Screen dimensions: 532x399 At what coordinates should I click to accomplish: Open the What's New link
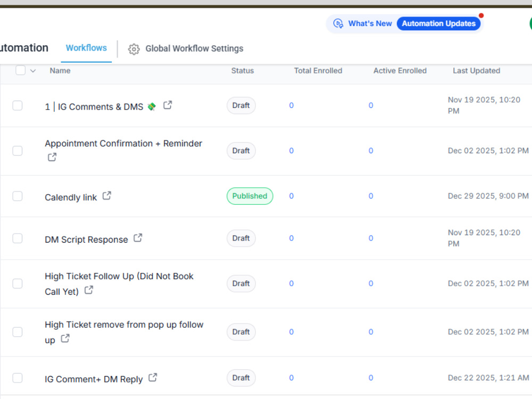click(370, 23)
